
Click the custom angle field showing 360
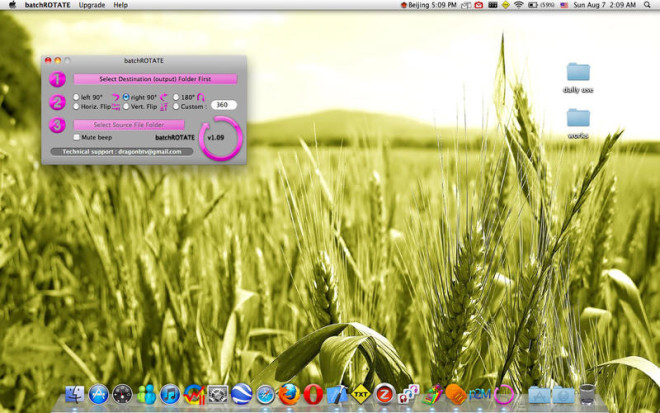[x=224, y=105]
